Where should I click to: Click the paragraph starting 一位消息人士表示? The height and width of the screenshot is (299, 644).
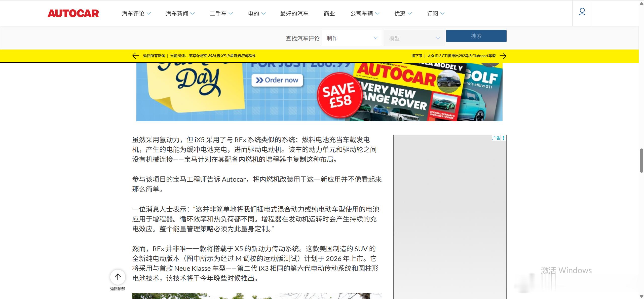coord(256,219)
